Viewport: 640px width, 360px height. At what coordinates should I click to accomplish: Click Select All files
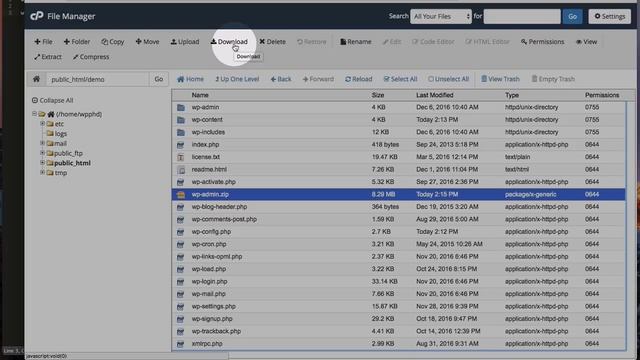(400, 79)
